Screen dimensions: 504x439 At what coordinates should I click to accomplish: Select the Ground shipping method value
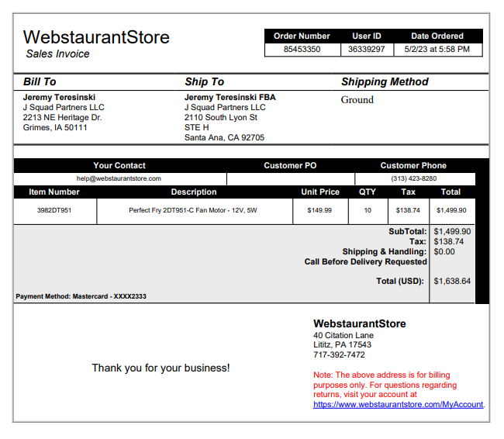pos(357,100)
